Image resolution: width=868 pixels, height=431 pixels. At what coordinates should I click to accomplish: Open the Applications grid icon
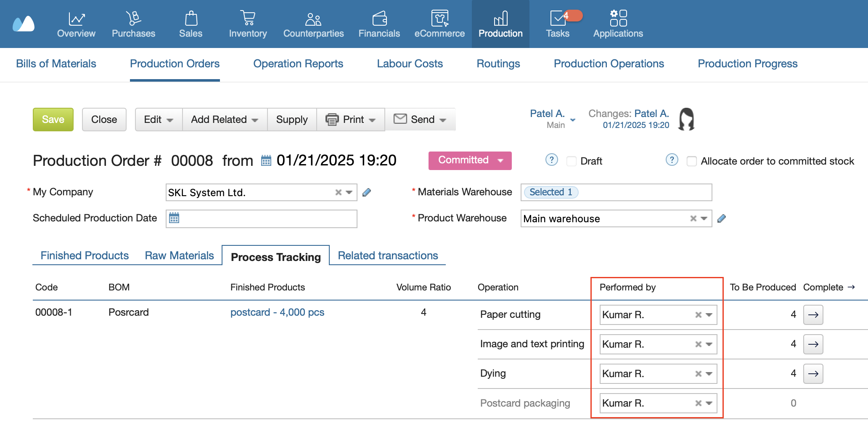pos(618,19)
